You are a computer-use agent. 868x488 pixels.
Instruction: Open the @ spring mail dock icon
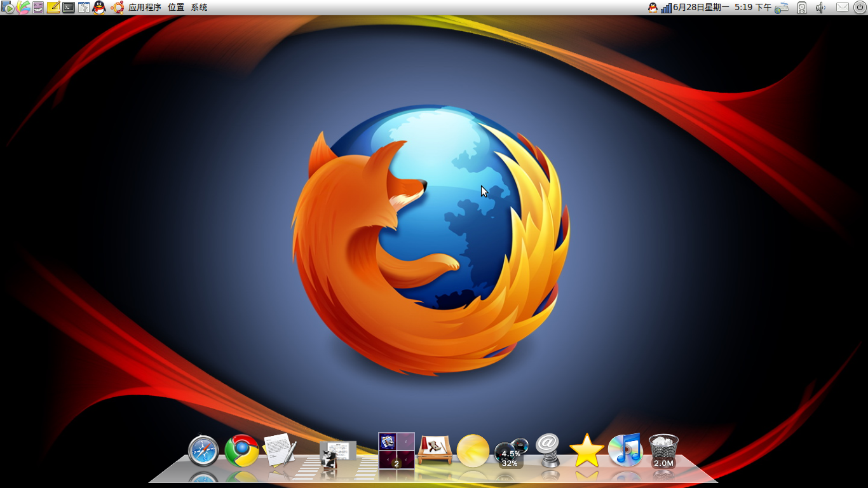(x=548, y=450)
